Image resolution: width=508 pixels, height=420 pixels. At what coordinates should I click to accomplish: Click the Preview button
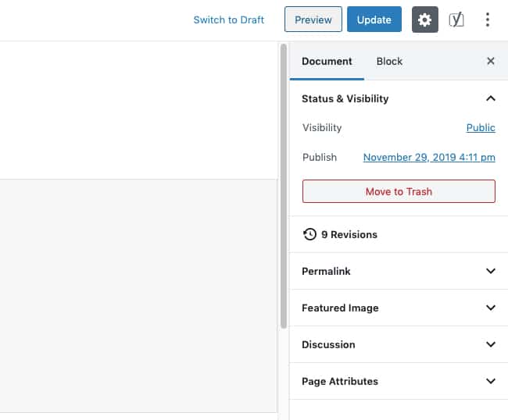click(313, 20)
